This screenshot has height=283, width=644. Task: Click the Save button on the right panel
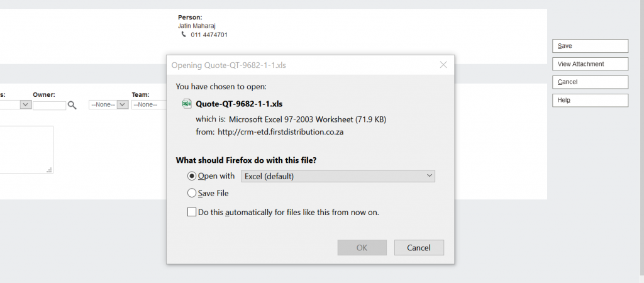590,46
